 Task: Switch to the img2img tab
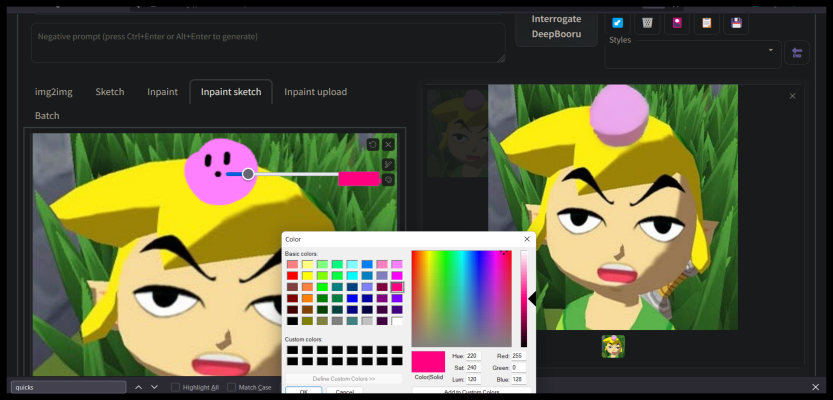pos(54,92)
